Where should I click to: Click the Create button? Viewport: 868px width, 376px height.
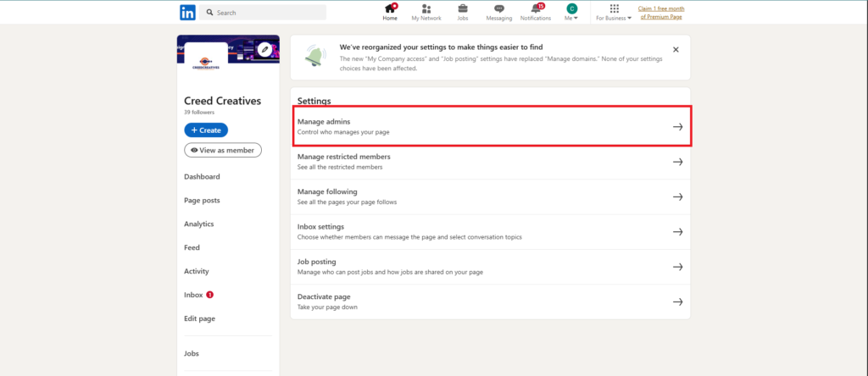click(x=206, y=130)
